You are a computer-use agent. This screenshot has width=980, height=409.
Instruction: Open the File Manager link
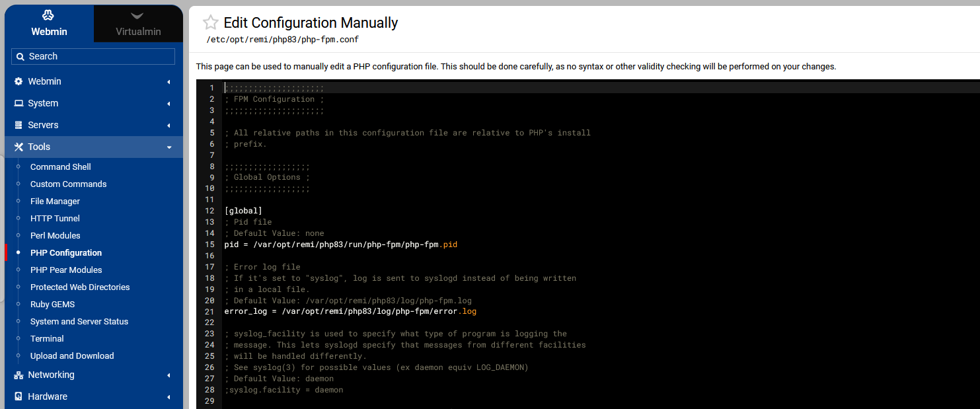click(x=55, y=201)
